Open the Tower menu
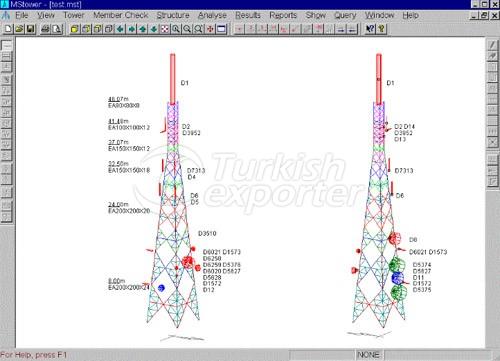The width and height of the screenshot is (500, 361). click(x=74, y=15)
